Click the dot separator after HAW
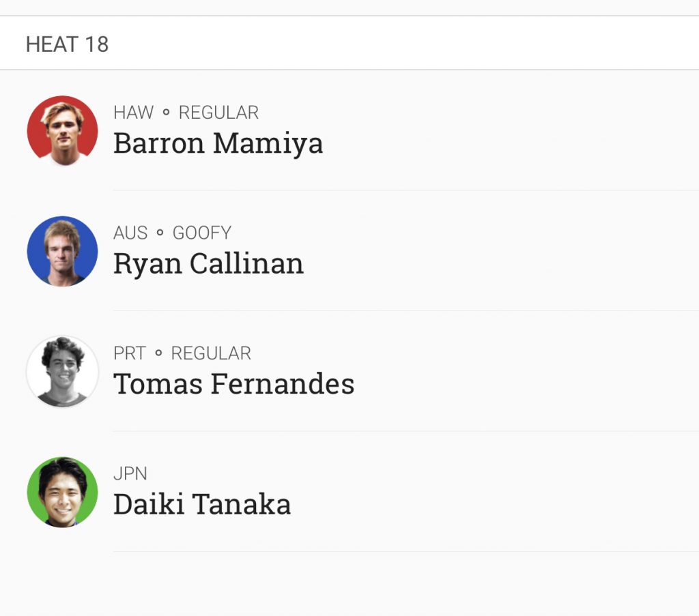This screenshot has height=616, width=699. [167, 113]
